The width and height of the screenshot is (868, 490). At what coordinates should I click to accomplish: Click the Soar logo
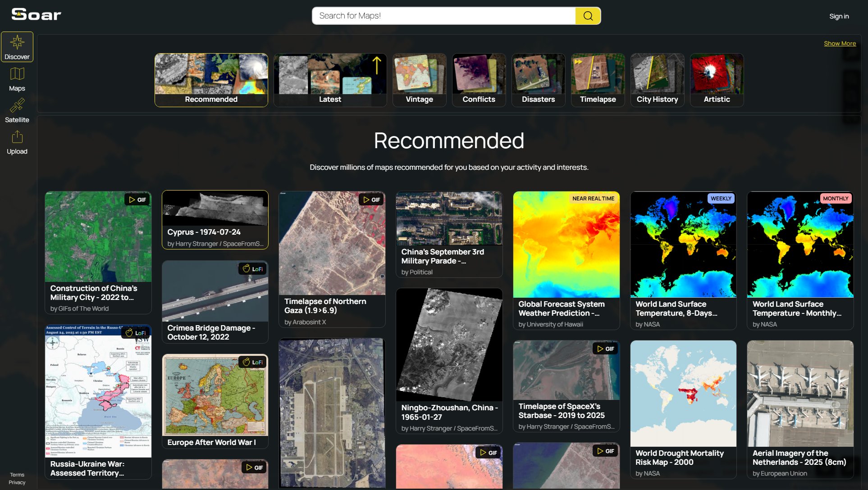[x=36, y=14]
